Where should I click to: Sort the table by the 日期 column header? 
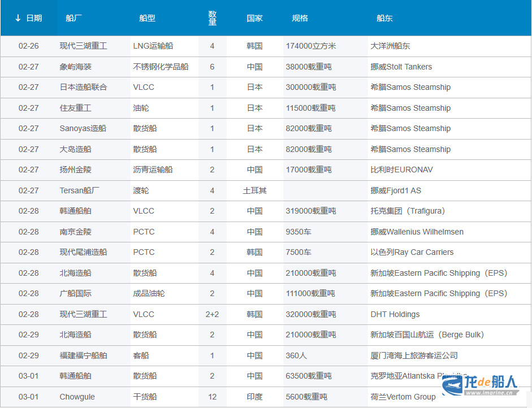coord(29,18)
